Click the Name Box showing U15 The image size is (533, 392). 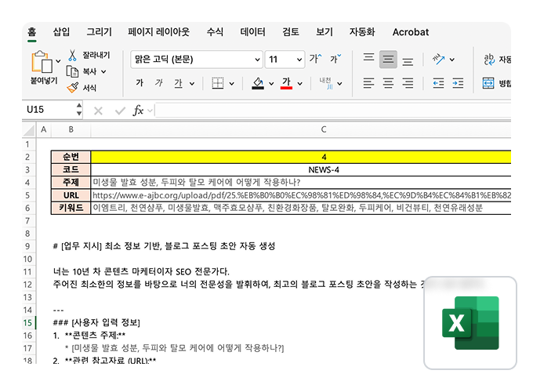tap(49, 110)
